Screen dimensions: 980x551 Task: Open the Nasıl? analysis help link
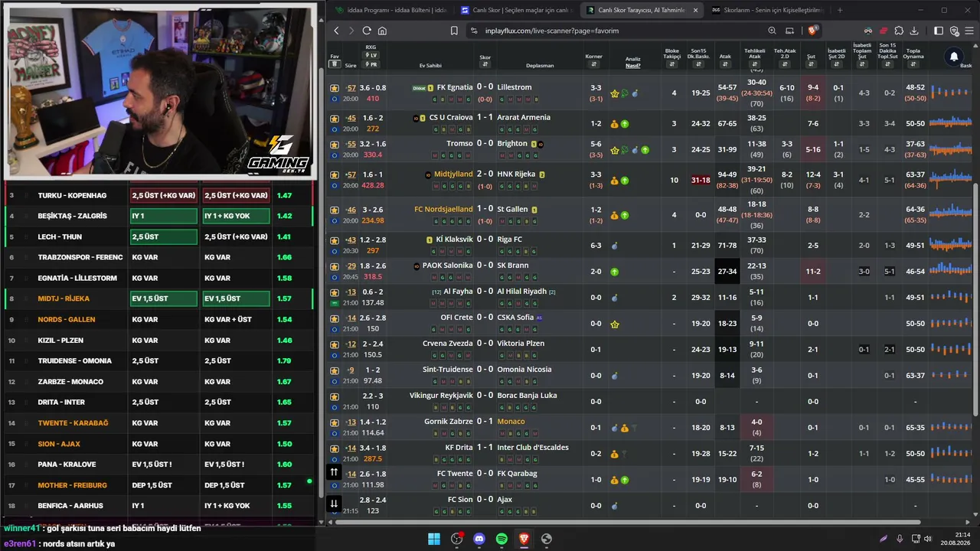tap(632, 66)
